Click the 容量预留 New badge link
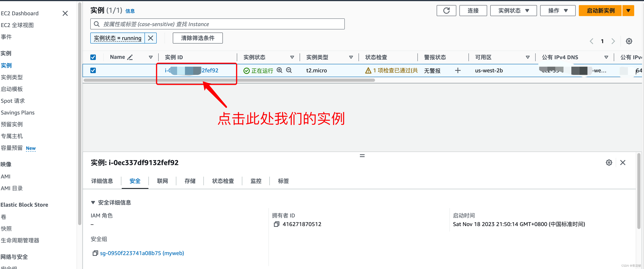644x269 pixels. coord(31,148)
